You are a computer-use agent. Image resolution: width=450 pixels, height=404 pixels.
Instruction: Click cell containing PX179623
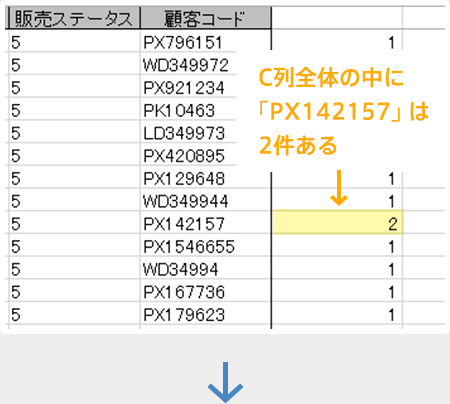click(206, 313)
